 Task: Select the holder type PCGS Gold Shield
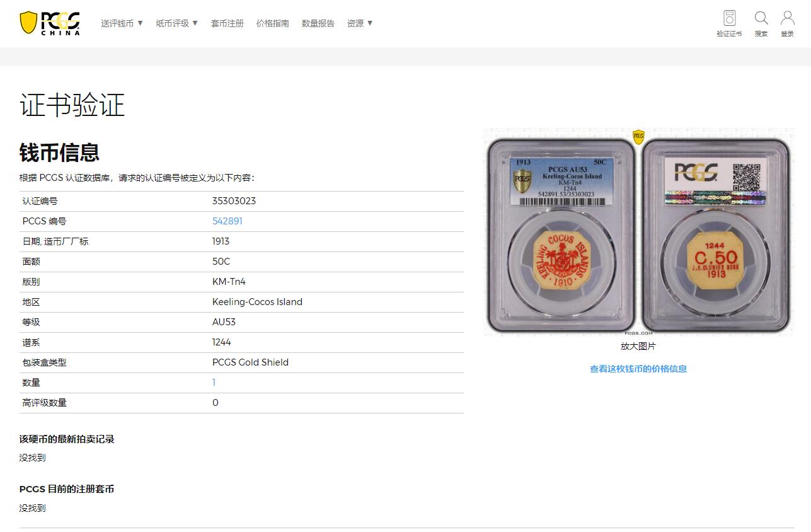click(x=250, y=362)
